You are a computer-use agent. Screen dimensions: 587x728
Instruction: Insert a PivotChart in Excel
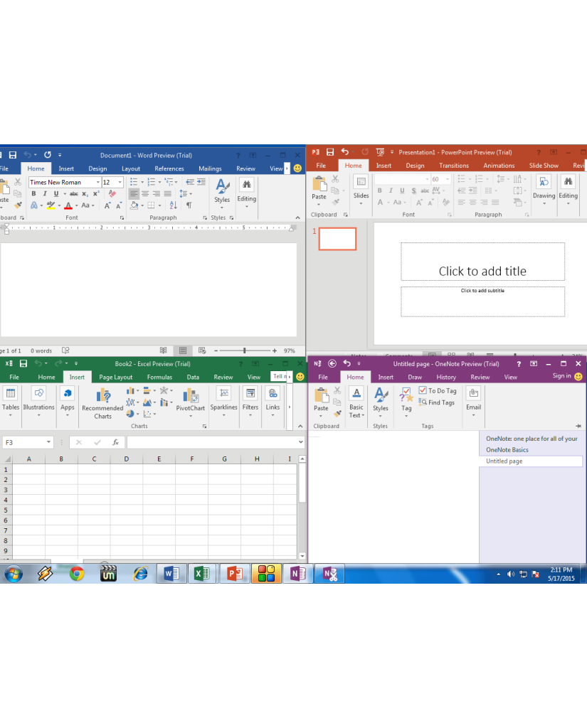pos(190,402)
